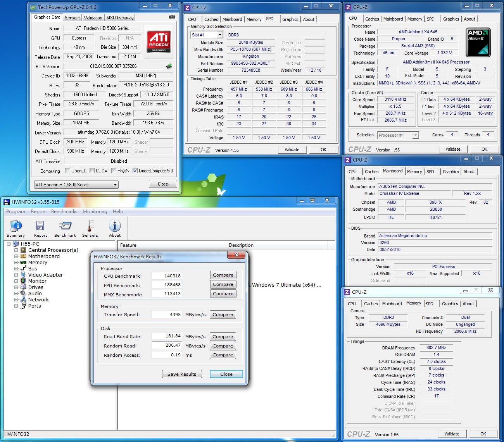This screenshot has width=504, height=442.
Task: Expand the Drives tree node
Action: [x=16, y=287]
